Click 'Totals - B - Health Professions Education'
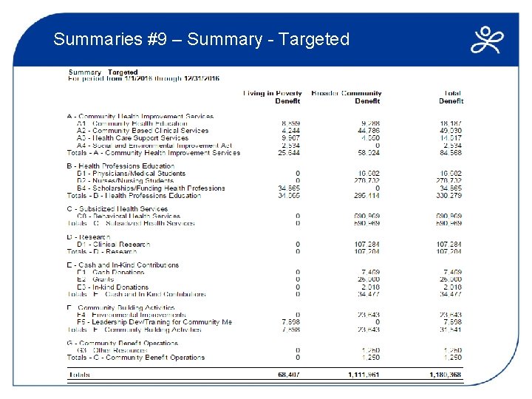The image size is (532, 399). point(134,196)
